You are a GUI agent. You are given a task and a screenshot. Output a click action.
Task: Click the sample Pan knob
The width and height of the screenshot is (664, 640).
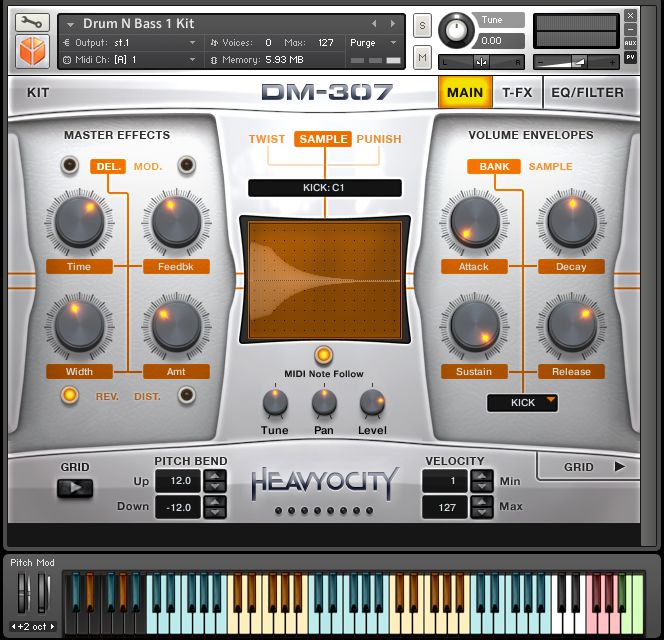pos(324,402)
